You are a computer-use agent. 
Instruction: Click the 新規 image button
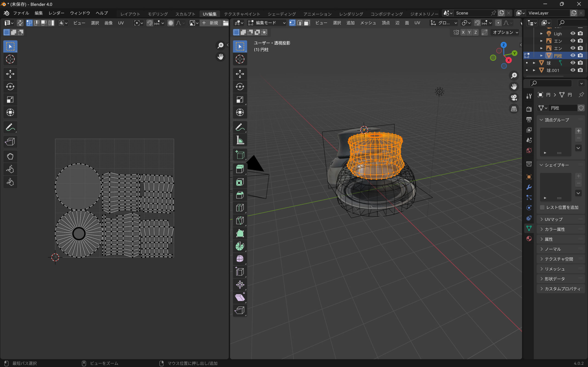click(x=211, y=23)
